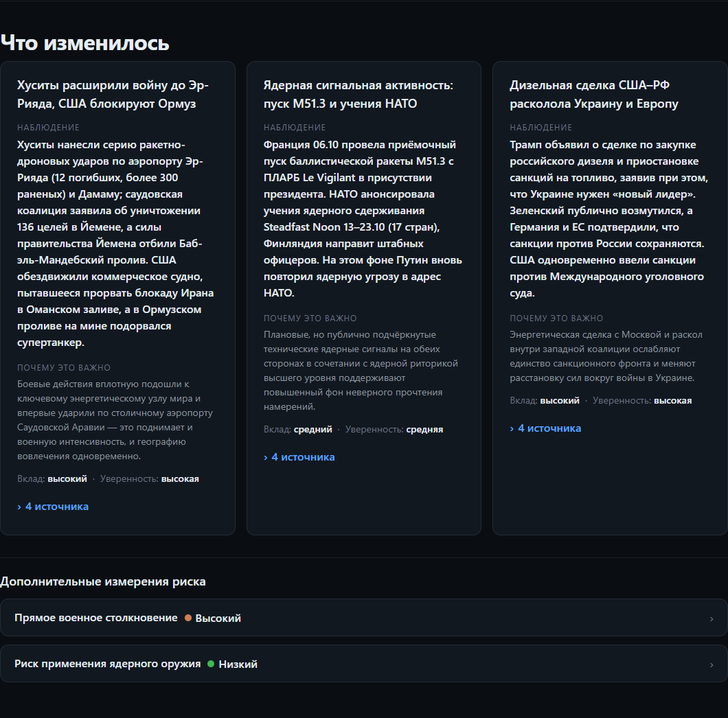Click "Уверенность: высокая" in the Houthi card
Image resolution: width=728 pixels, height=718 pixels.
[x=150, y=479]
